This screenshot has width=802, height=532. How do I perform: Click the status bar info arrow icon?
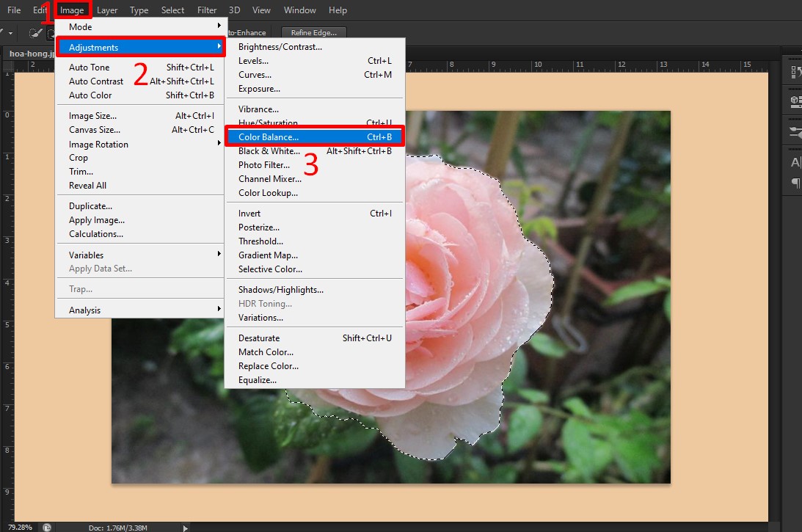(x=186, y=526)
